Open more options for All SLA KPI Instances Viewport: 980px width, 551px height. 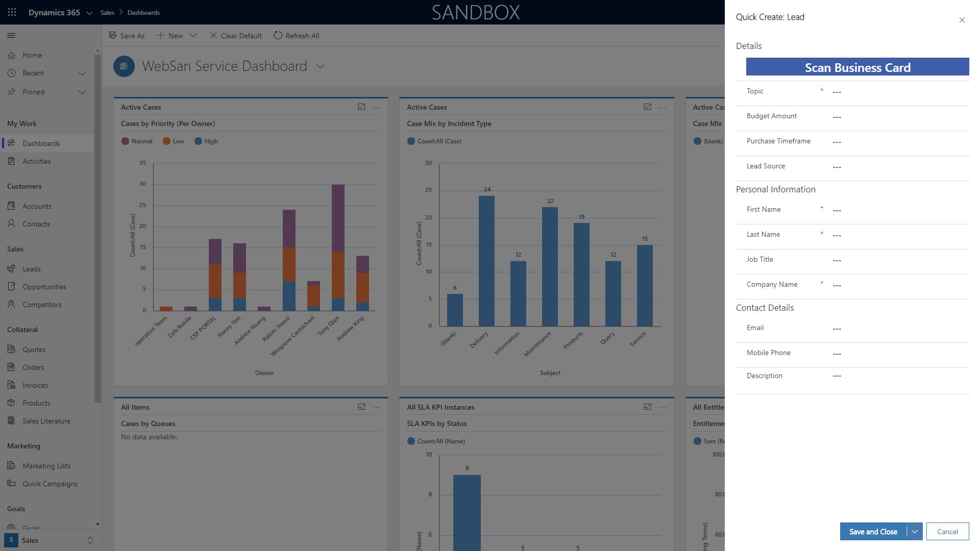pyautogui.click(x=663, y=407)
